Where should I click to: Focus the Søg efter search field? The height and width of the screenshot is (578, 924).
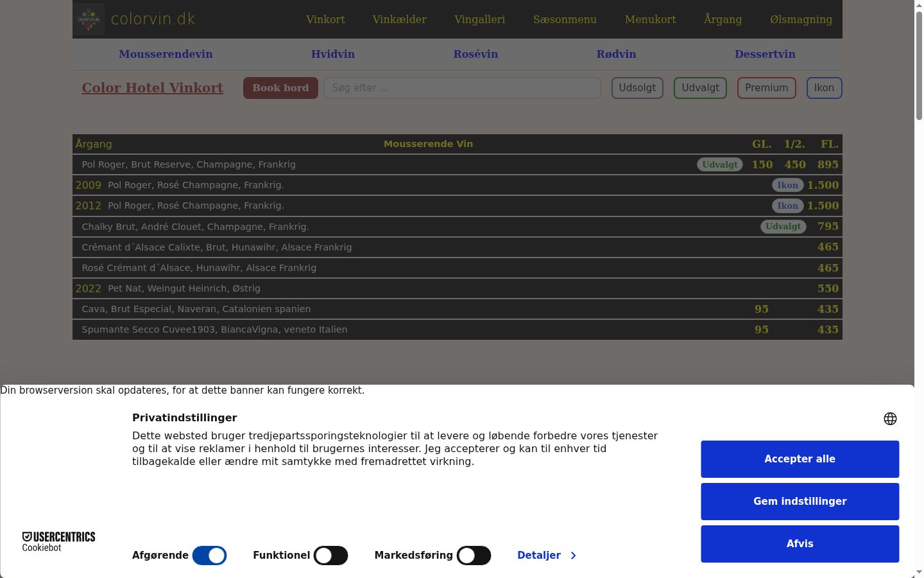pyautogui.click(x=462, y=88)
